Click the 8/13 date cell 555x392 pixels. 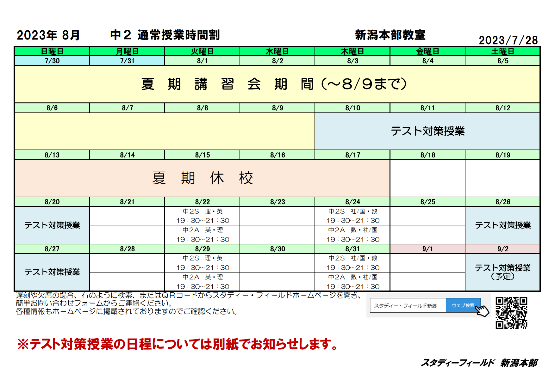coord(52,155)
